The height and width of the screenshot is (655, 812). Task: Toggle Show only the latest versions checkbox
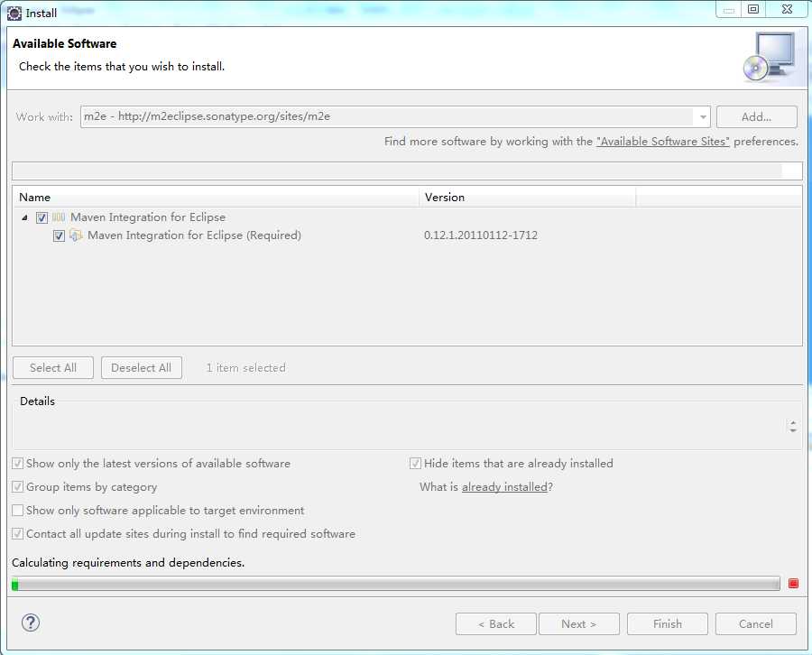tap(18, 464)
